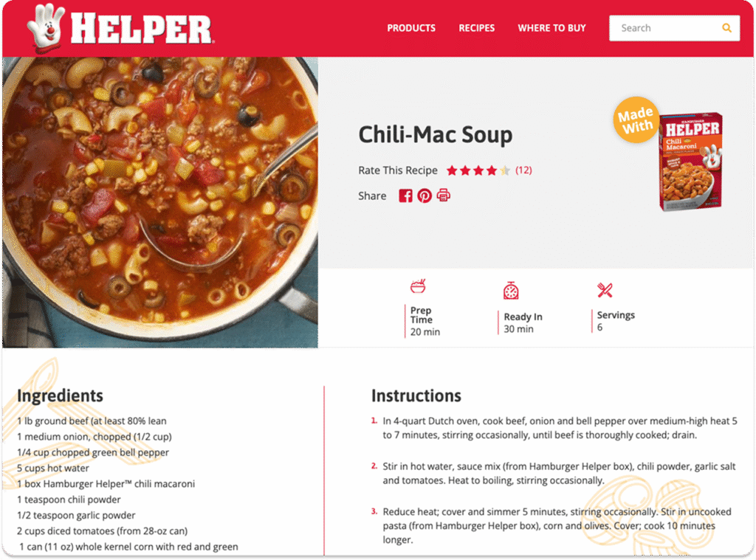This screenshot has width=756, height=560.
Task: Click the search magnifying glass icon
Action: (x=726, y=28)
